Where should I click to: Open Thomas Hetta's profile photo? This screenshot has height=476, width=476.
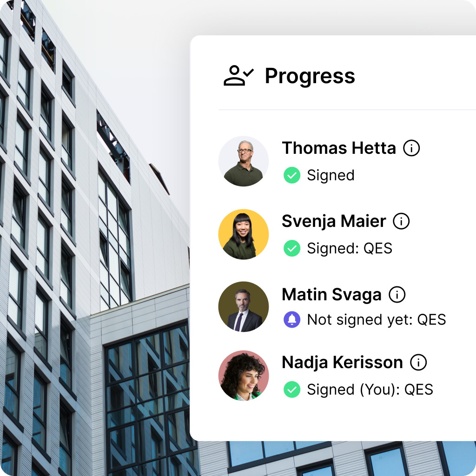244,161
